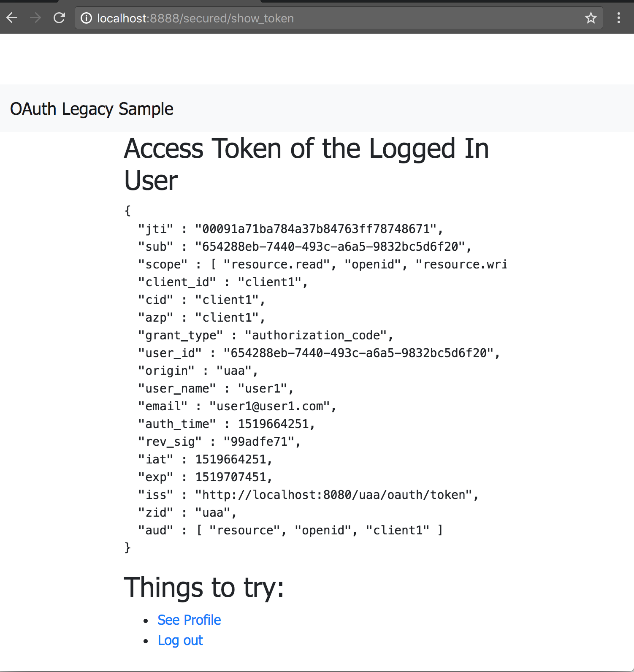Viewport: 634px width, 672px height.
Task: Bookmark this page with the star icon
Action: point(591,18)
